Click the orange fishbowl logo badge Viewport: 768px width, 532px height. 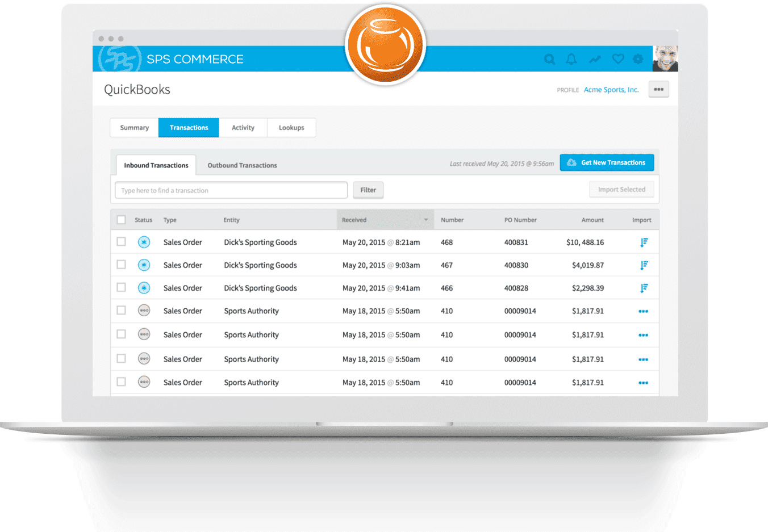click(385, 44)
